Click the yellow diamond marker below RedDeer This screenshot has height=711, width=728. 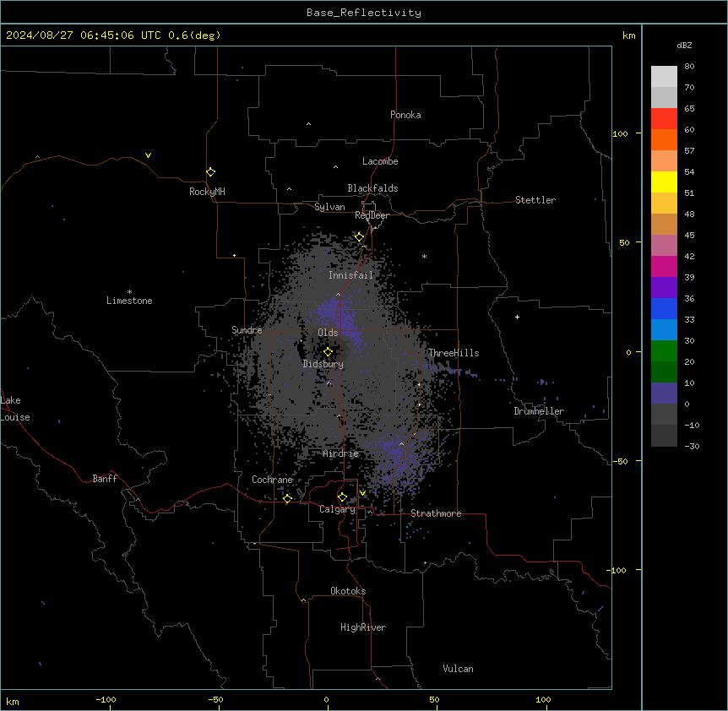[x=360, y=237]
